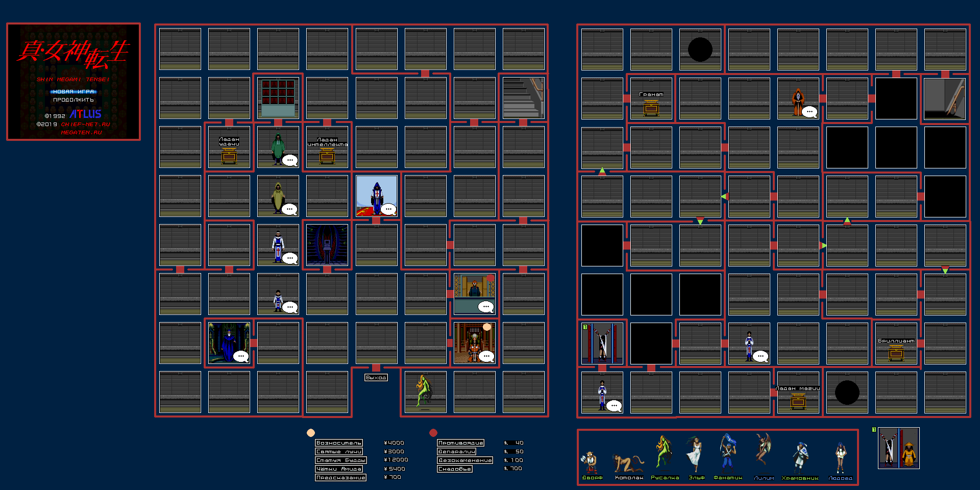
Task: Select the Снадобье shop item
Action: point(455,469)
